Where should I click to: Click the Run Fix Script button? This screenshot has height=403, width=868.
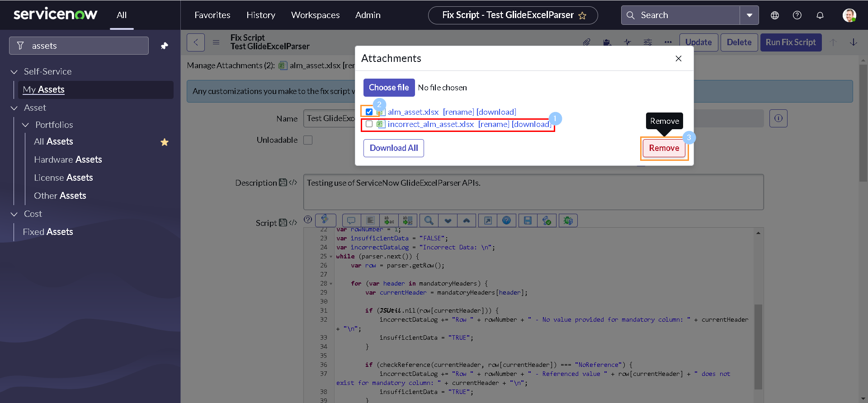click(x=791, y=42)
